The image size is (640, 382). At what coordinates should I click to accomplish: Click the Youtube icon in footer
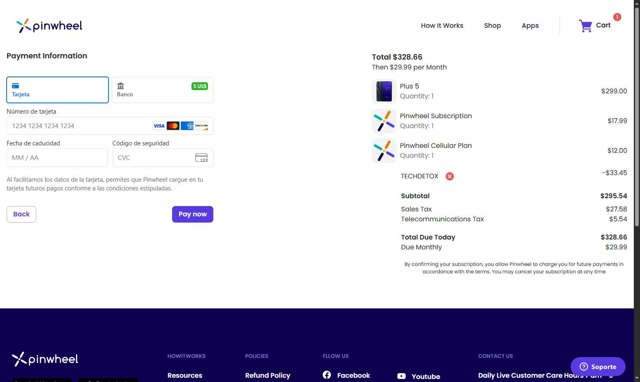click(x=401, y=376)
